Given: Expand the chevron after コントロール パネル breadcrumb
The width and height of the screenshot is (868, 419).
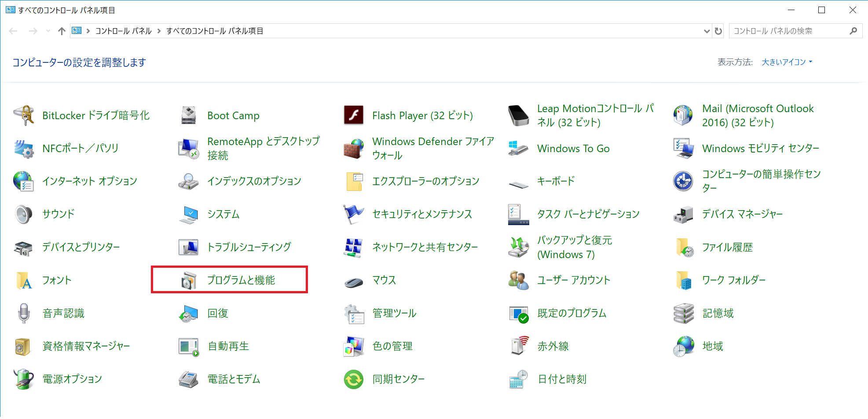Looking at the screenshot, I should [159, 31].
